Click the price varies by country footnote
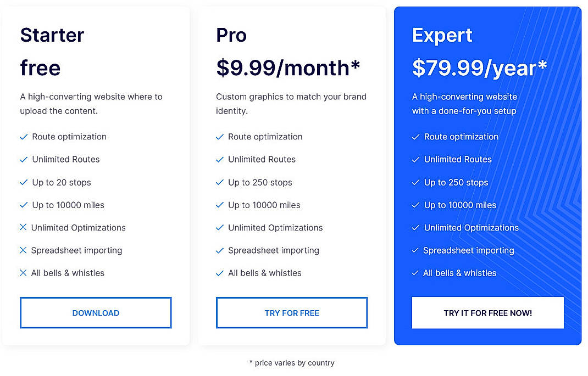Image resolution: width=588 pixels, height=376 pixels. [292, 363]
